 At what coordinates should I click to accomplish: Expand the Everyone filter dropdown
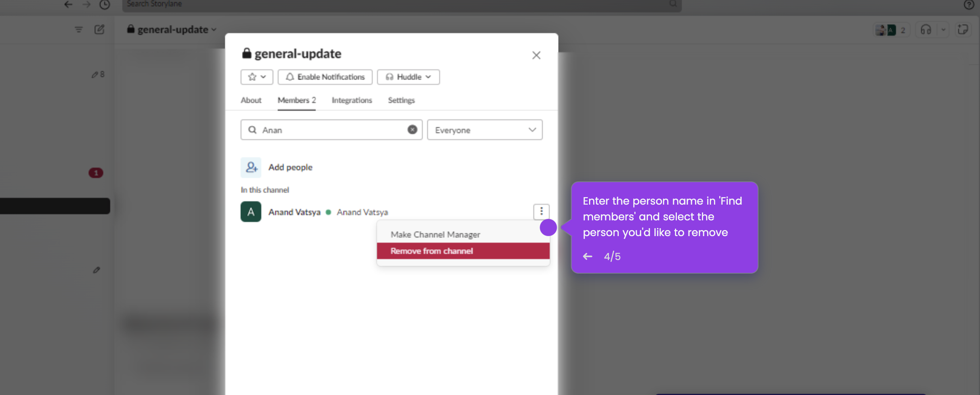coord(485,130)
